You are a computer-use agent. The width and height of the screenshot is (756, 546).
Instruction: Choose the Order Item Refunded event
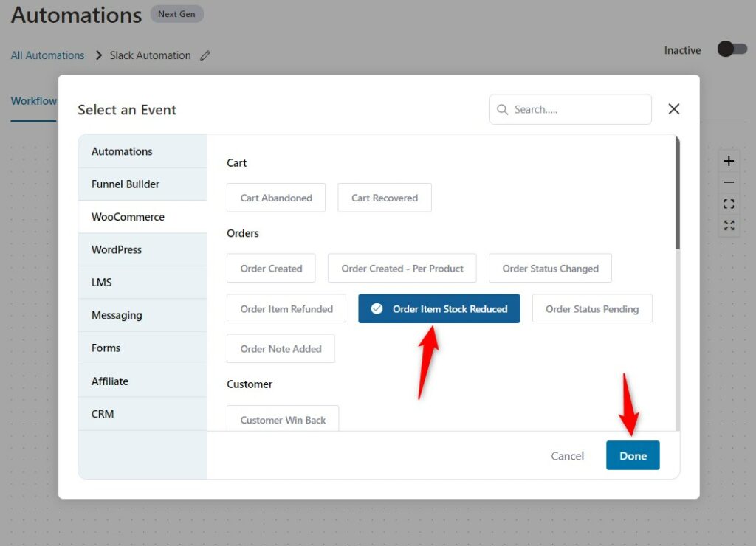(x=286, y=308)
